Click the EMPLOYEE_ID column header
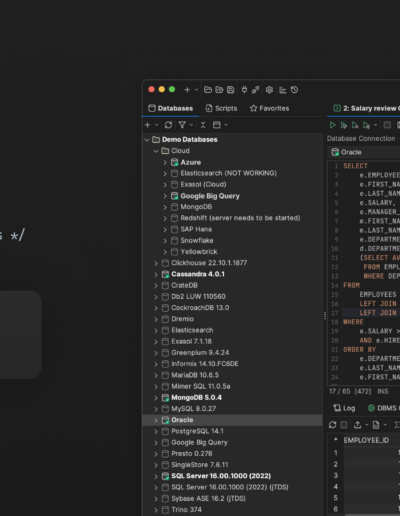 [366, 440]
